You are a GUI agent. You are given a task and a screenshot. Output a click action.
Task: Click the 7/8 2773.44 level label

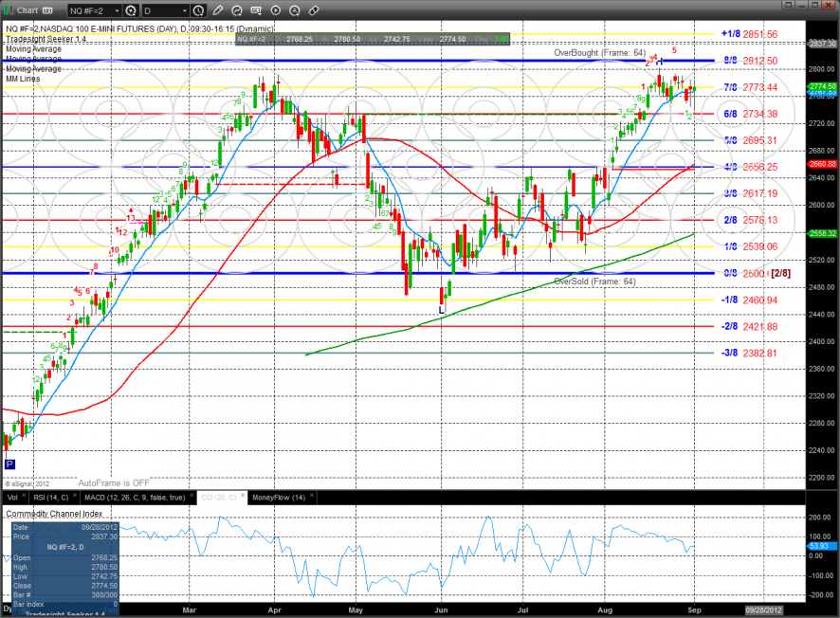click(x=750, y=87)
